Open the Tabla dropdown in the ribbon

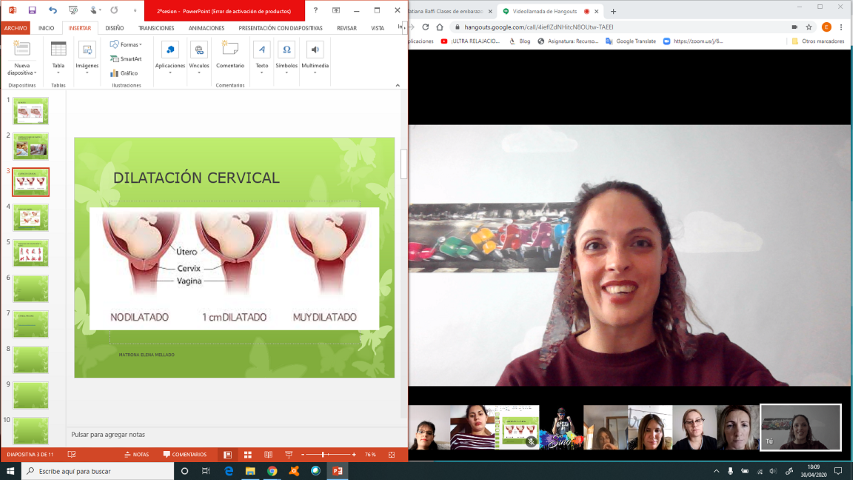[58, 68]
